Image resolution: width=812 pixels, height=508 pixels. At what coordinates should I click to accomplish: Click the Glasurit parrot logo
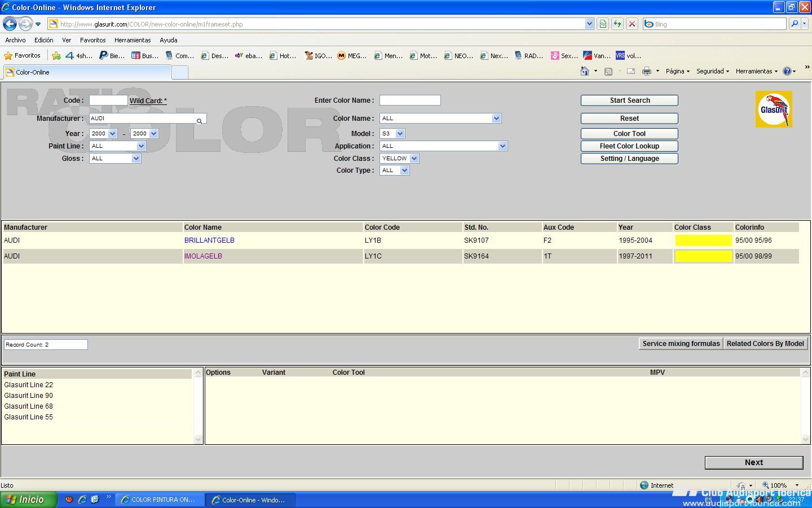tap(774, 109)
